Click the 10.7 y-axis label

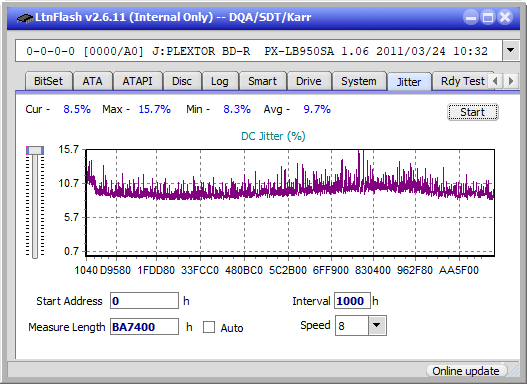tap(69, 183)
